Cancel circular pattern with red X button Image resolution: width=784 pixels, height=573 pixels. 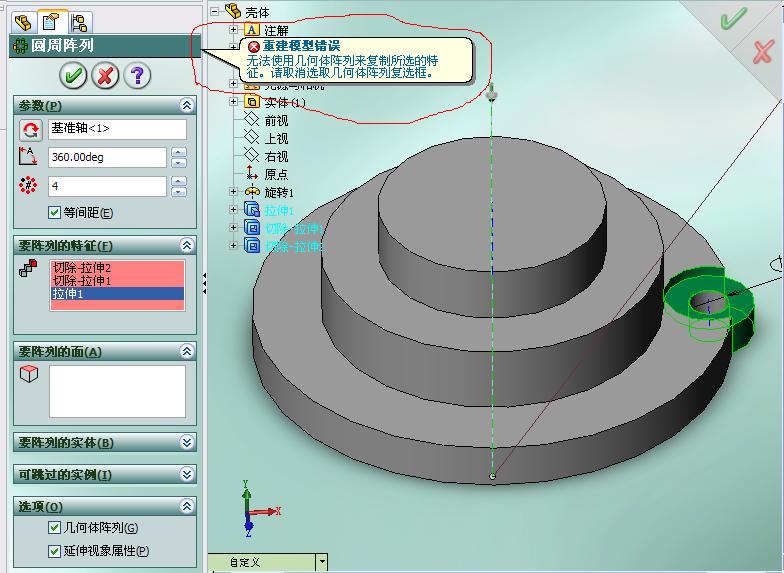coord(105,76)
